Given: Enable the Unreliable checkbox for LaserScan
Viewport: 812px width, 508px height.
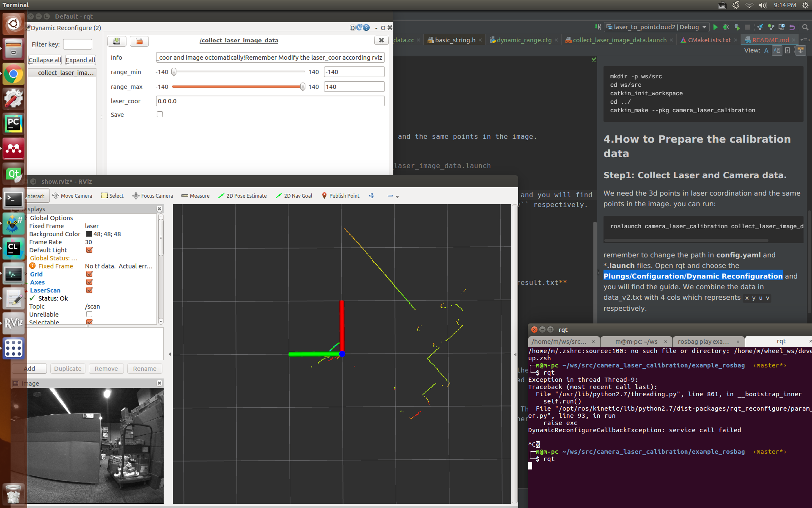Looking at the screenshot, I should (x=89, y=314).
